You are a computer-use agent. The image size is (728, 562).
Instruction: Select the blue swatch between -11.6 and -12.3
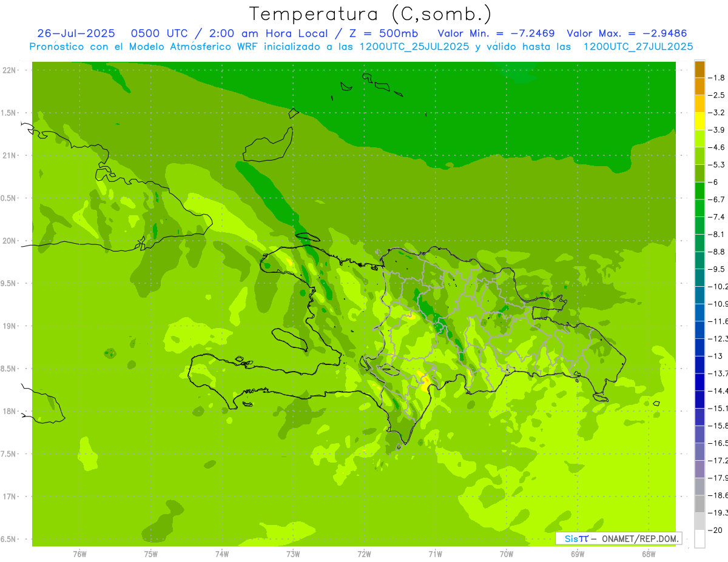coord(699,330)
